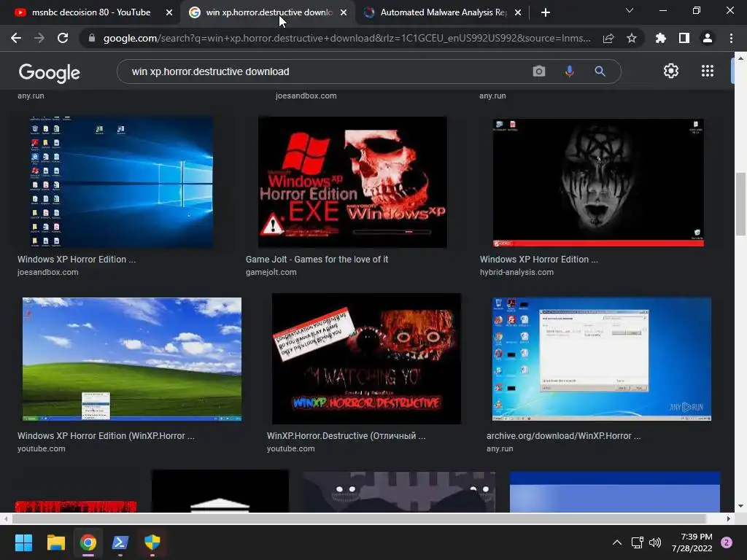
Task: Open archive.org/download/WinXP.Horror link
Action: pyautogui.click(x=564, y=436)
